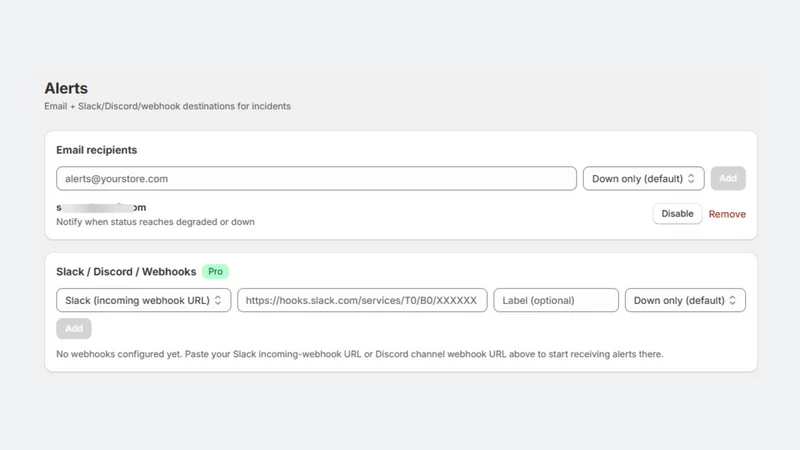Click 'Email recipients' section heading
800x450 pixels.
click(x=96, y=150)
